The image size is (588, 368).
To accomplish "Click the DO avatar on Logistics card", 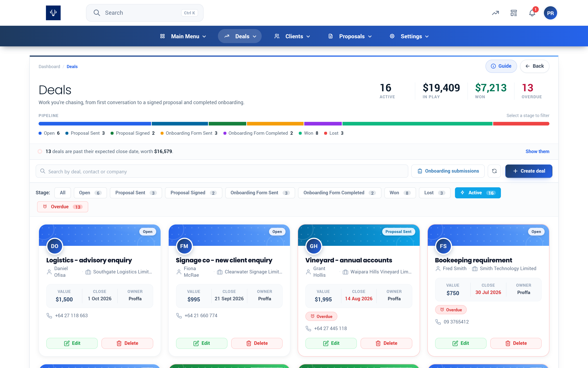I will coord(55,246).
